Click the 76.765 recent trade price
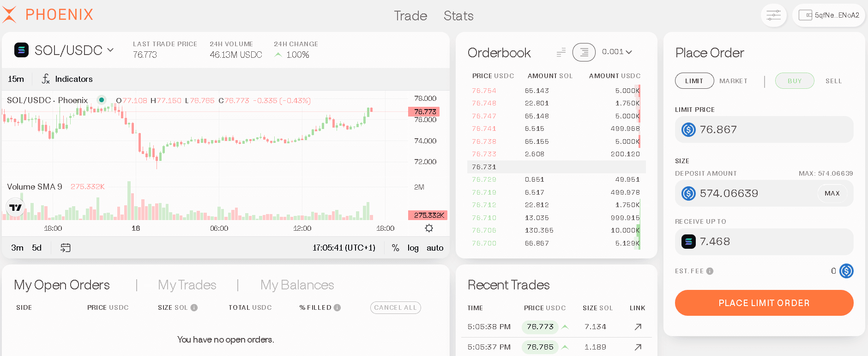868x356 pixels. (540, 347)
